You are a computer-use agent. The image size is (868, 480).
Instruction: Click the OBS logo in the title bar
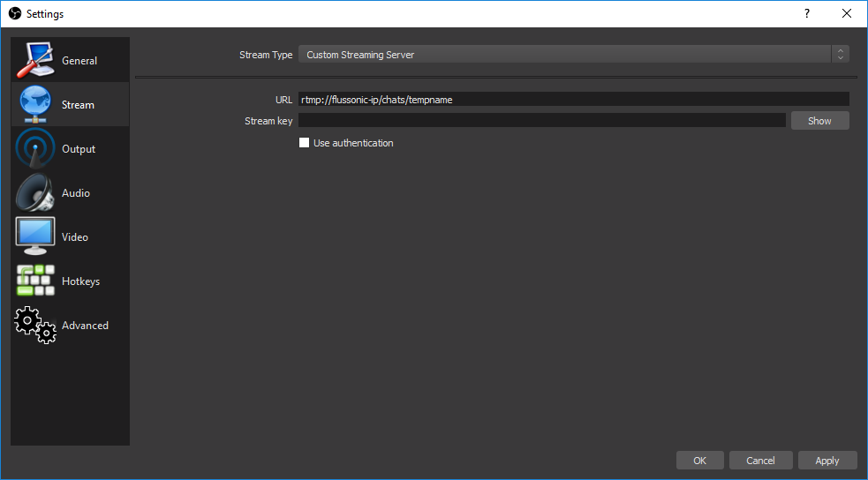point(15,14)
